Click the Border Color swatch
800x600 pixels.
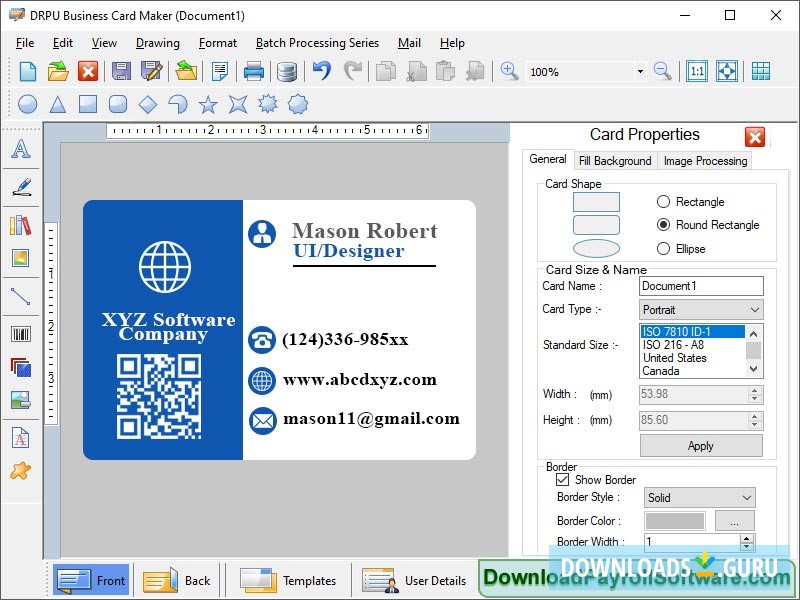(675, 521)
